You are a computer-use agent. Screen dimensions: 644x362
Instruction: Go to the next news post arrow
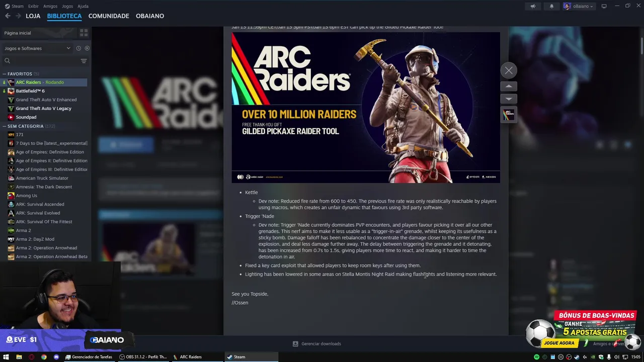pos(509,99)
